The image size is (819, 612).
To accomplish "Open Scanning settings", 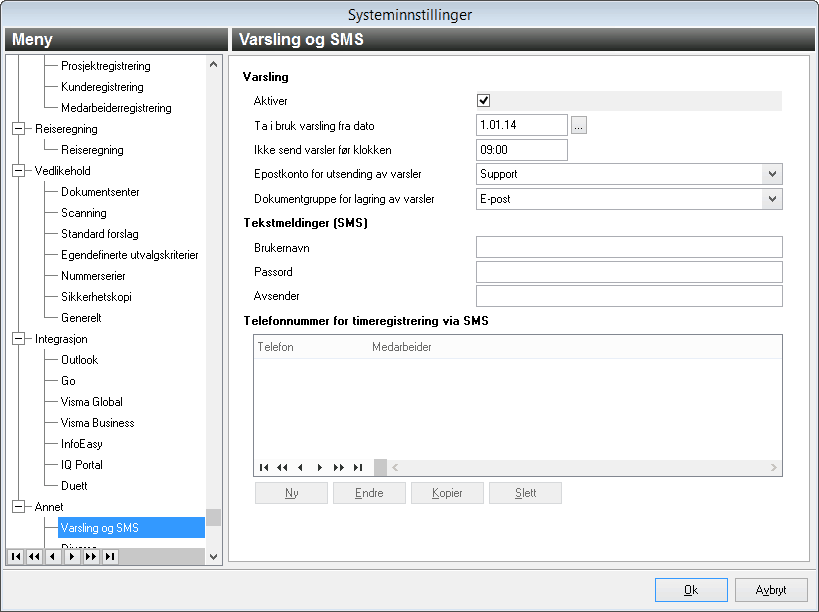I will click(84, 213).
